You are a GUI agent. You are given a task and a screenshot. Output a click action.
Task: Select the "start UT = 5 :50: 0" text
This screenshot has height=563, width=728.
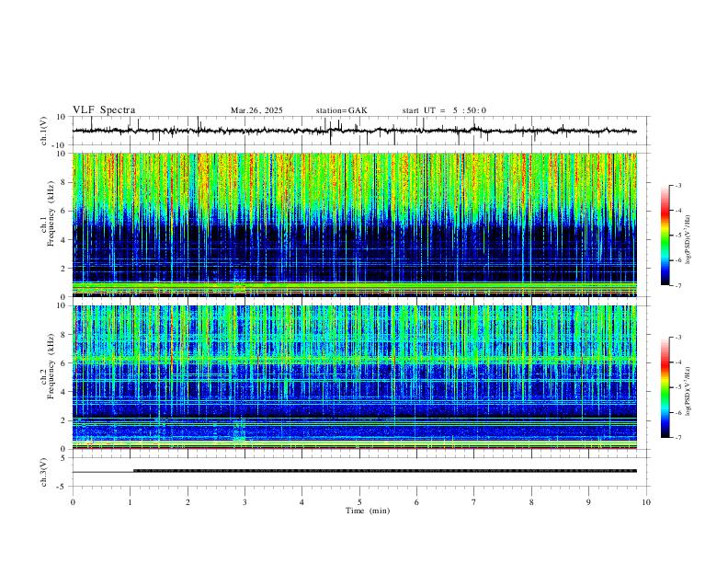(444, 110)
